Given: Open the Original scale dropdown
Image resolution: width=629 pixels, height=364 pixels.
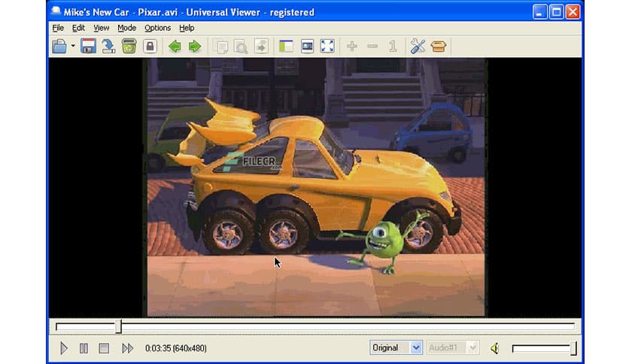Looking at the screenshot, I should click(396, 347).
